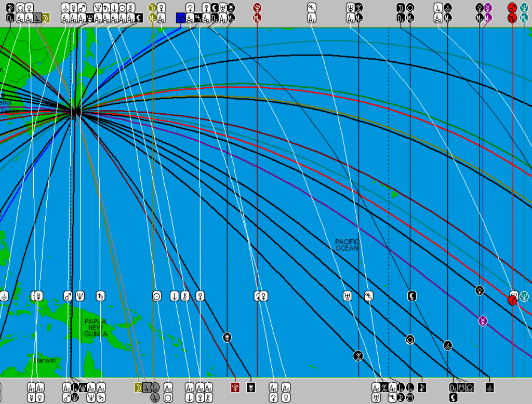Click the purple Mercury circle in top row
The height and width of the screenshot is (404, 532).
(x=488, y=8)
